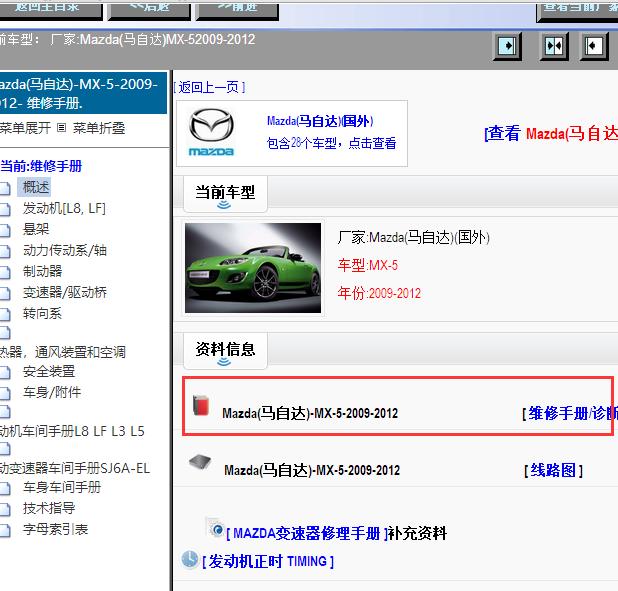Select the 悬架 tree entry
Screen dimensions: 618x591
(36, 229)
